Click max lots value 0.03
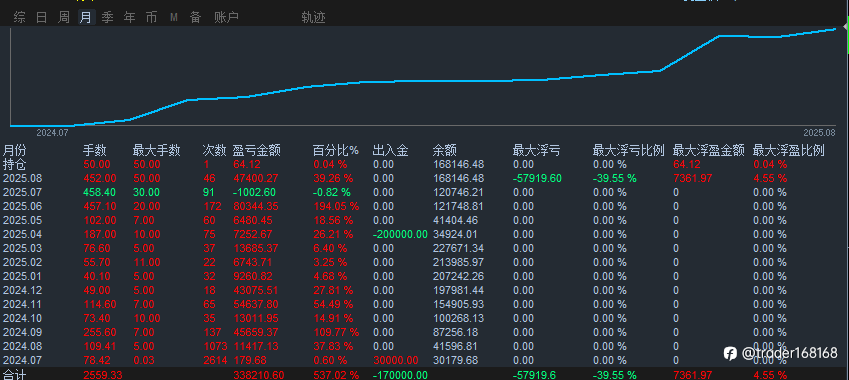 point(143,360)
